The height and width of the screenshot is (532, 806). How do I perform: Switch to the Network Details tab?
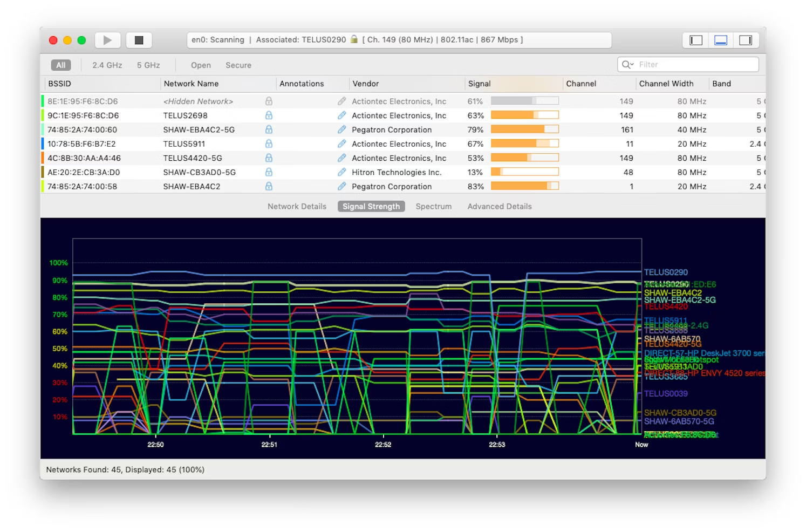(296, 206)
